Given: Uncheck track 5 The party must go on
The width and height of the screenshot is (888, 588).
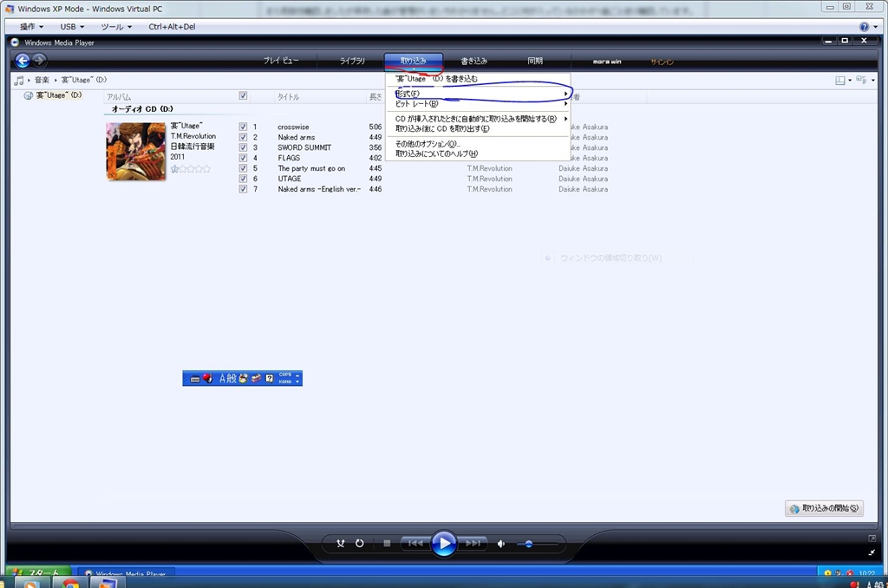Looking at the screenshot, I should point(243,168).
